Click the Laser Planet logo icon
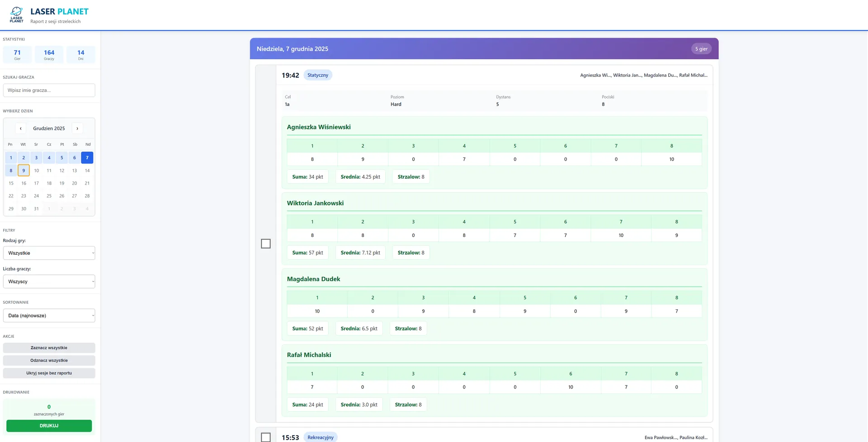 click(x=16, y=15)
